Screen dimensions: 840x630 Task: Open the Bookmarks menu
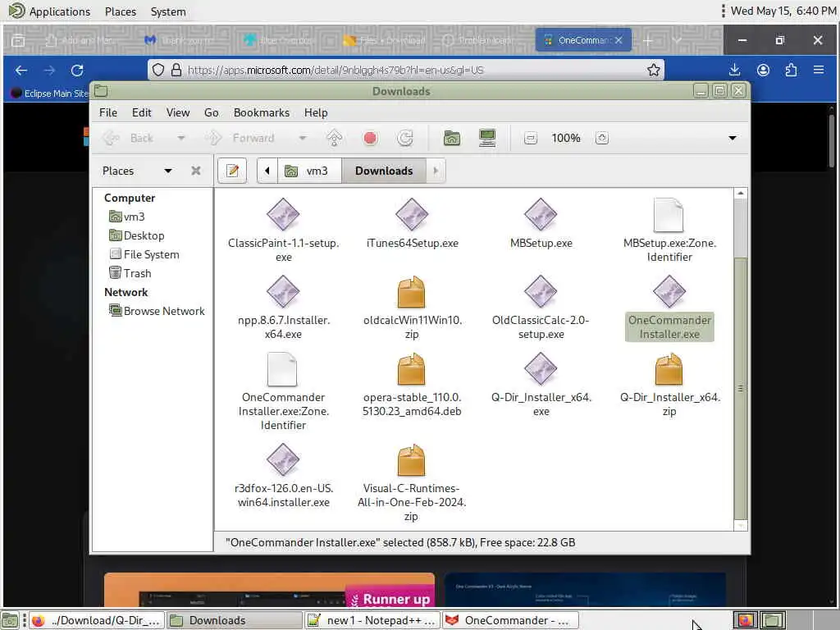(x=262, y=112)
